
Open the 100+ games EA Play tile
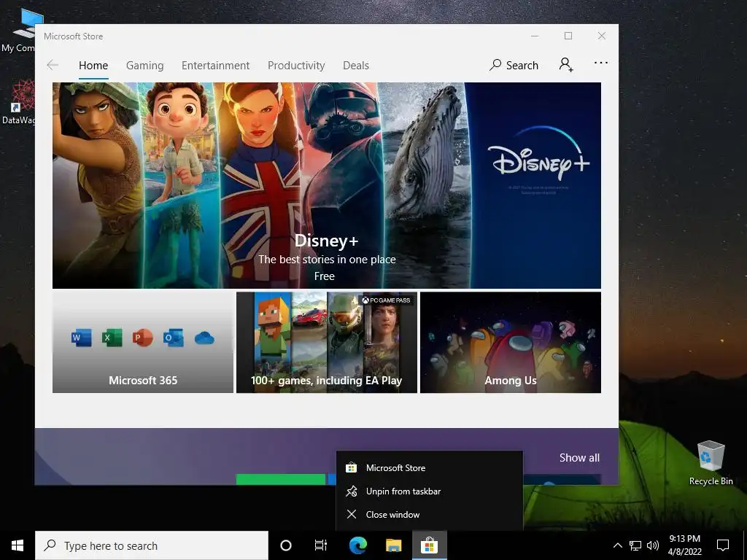pos(327,343)
